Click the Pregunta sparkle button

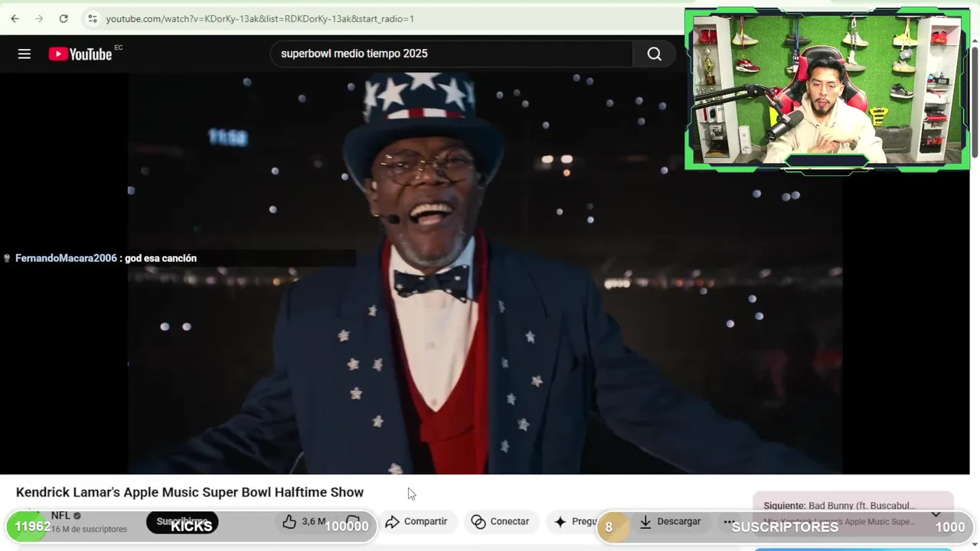coord(576,521)
